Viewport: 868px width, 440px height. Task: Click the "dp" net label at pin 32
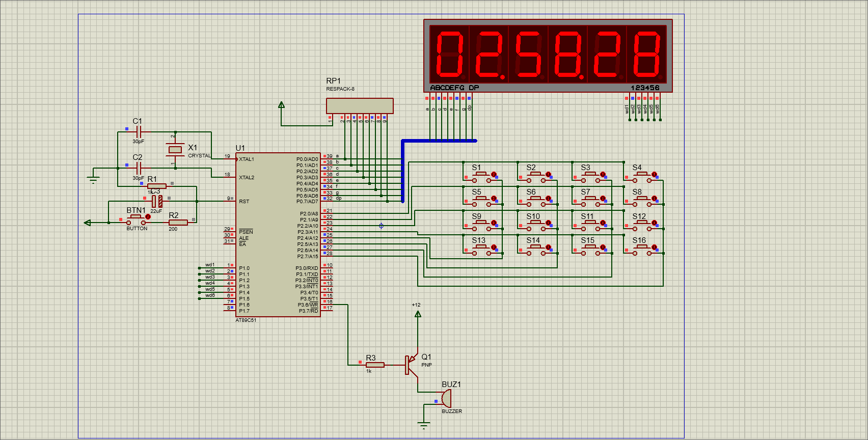click(x=338, y=199)
